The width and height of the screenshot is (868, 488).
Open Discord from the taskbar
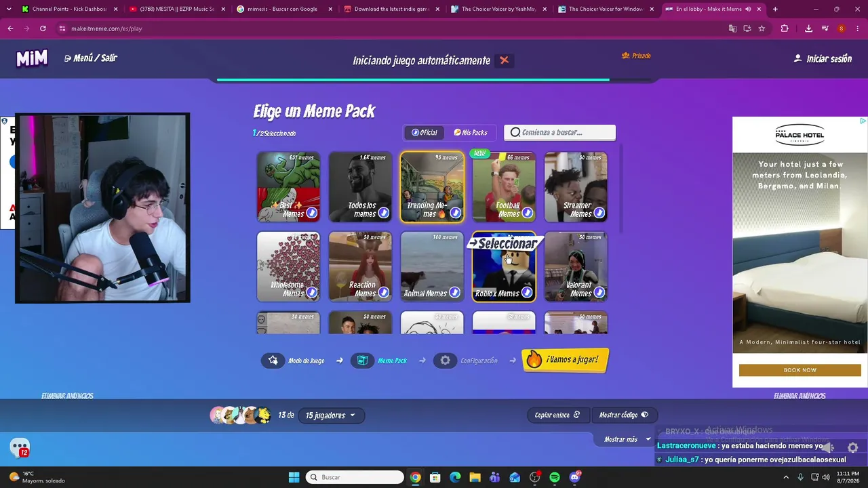coord(575,477)
